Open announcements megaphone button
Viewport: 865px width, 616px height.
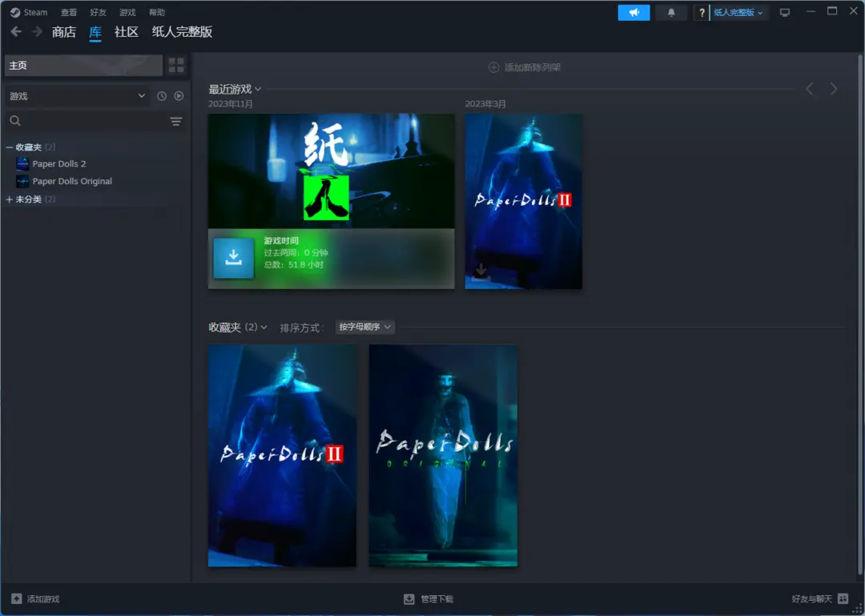pyautogui.click(x=634, y=12)
